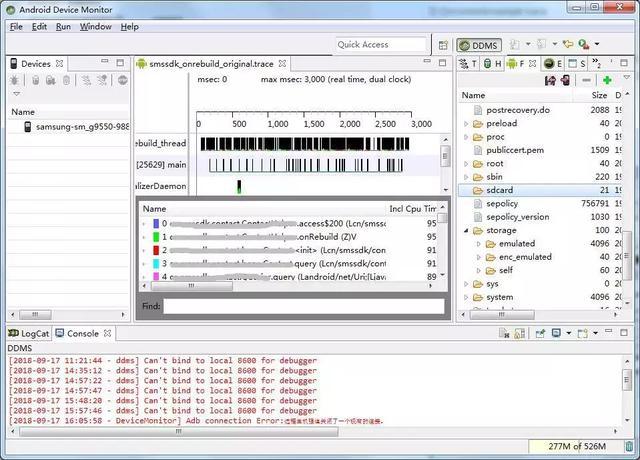Viewport: 640px width, 460px height.
Task: Close the Console tab
Action: (107, 333)
